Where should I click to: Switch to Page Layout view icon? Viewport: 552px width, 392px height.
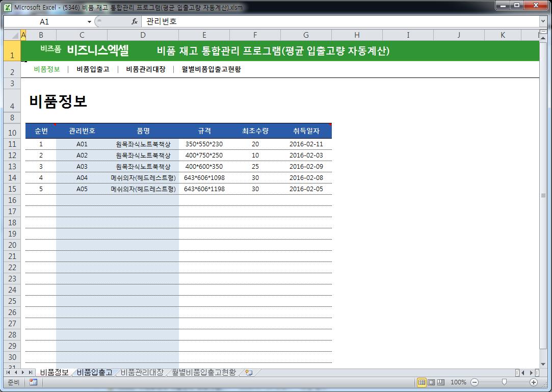(x=431, y=382)
